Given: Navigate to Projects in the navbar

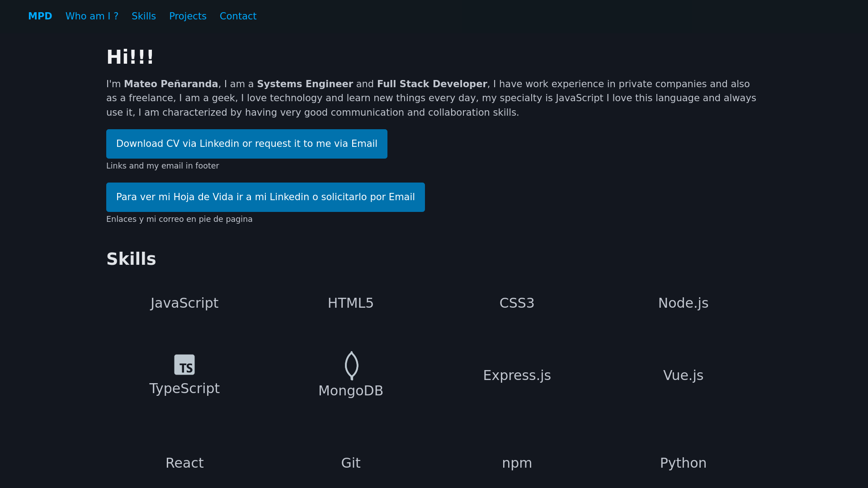Looking at the screenshot, I should point(188,16).
